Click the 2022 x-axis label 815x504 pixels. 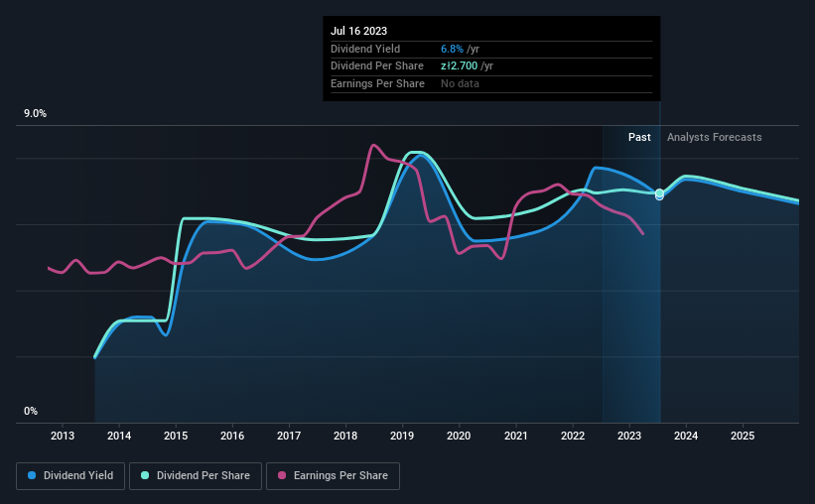pos(573,436)
